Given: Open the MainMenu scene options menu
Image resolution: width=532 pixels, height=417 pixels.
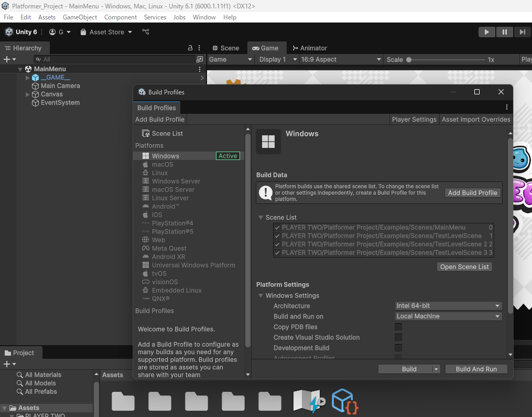Looking at the screenshot, I should point(200,69).
